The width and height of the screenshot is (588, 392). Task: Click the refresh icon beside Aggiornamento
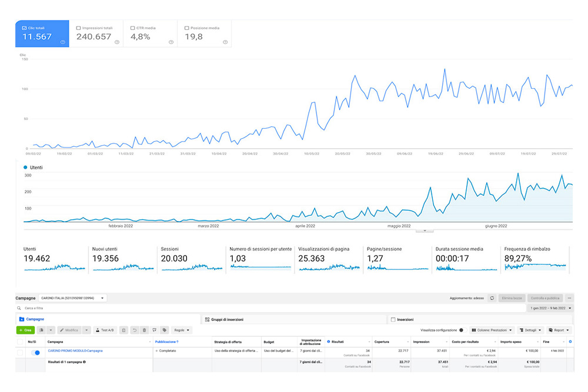point(492,298)
